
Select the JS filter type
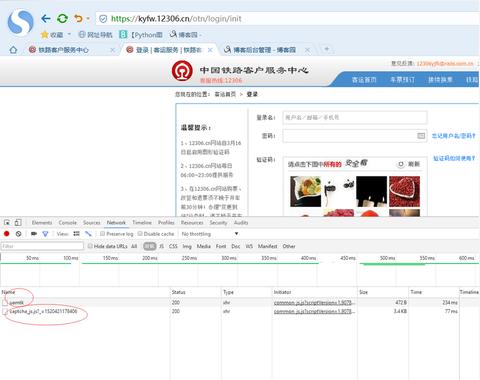point(161,246)
